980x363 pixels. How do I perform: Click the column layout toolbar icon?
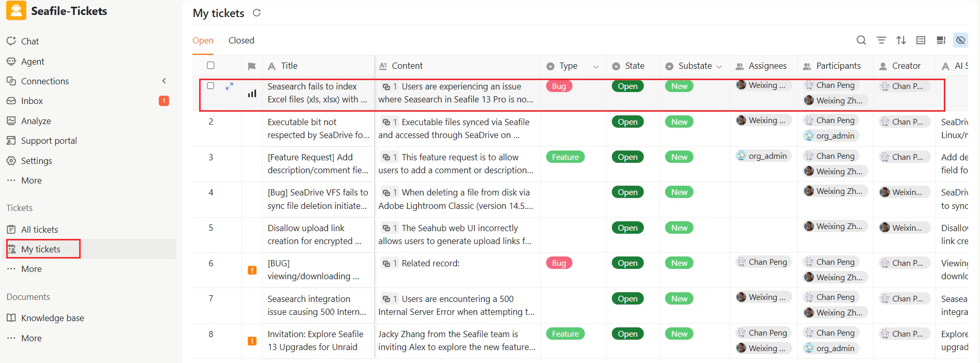coord(941,40)
